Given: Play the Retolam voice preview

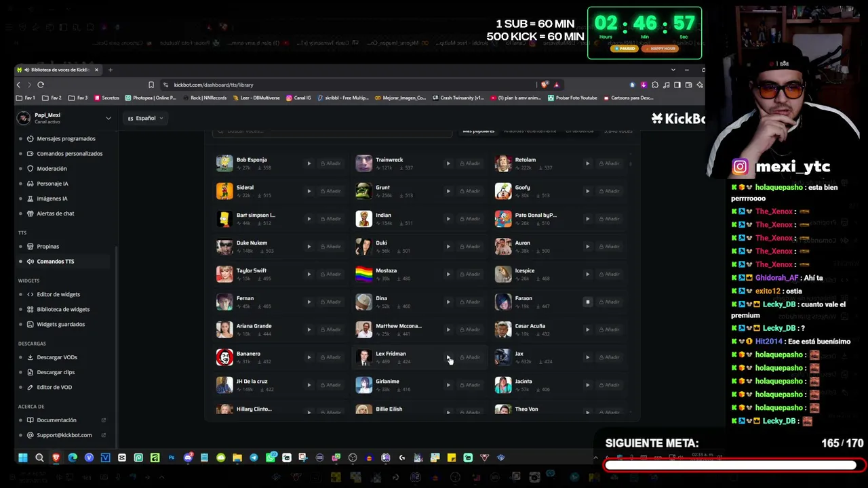Looking at the screenshot, I should (587, 163).
